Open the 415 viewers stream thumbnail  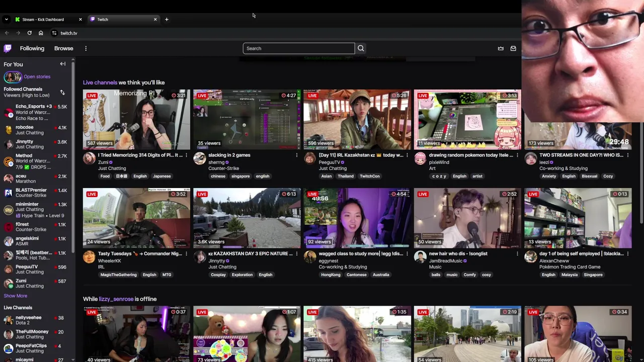[357, 334]
